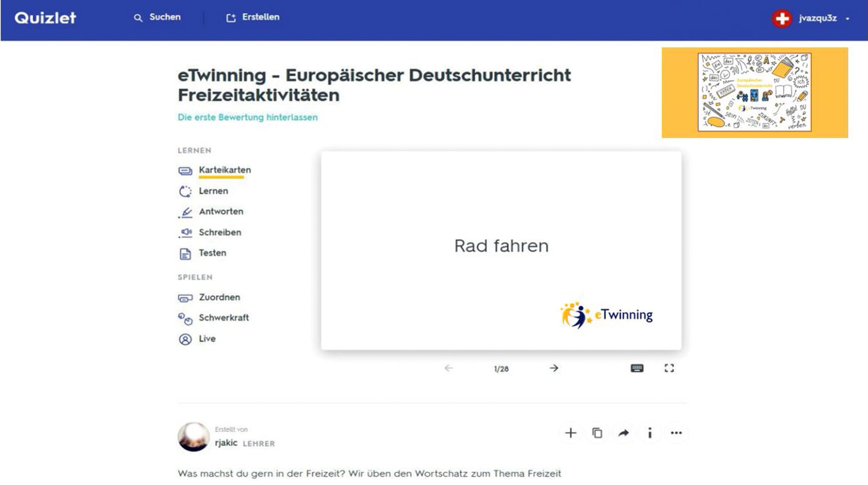
Task: Click the LERNEN section label
Action: point(194,150)
